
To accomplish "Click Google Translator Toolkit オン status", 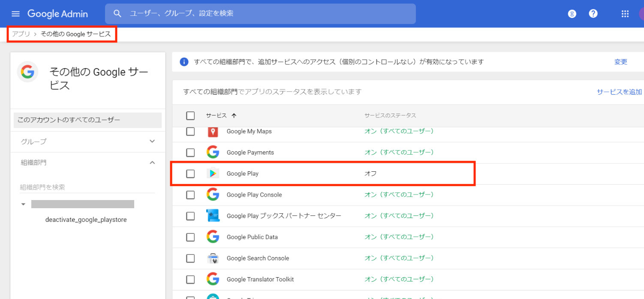I will tap(399, 279).
